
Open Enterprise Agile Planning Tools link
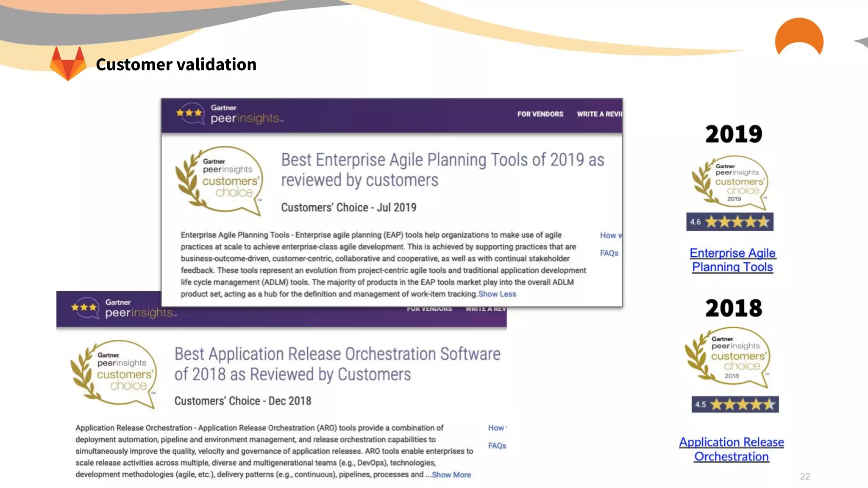(x=732, y=260)
